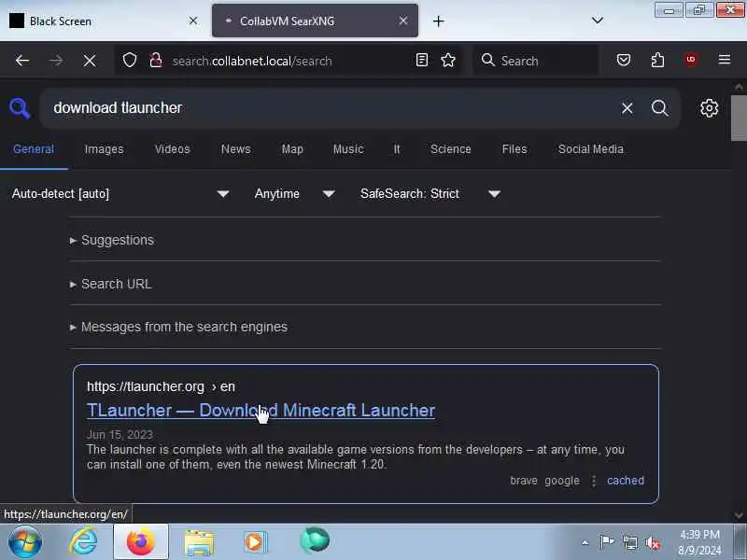Click the Firefox Search box
Screen dimensions: 747x560
click(x=535, y=61)
